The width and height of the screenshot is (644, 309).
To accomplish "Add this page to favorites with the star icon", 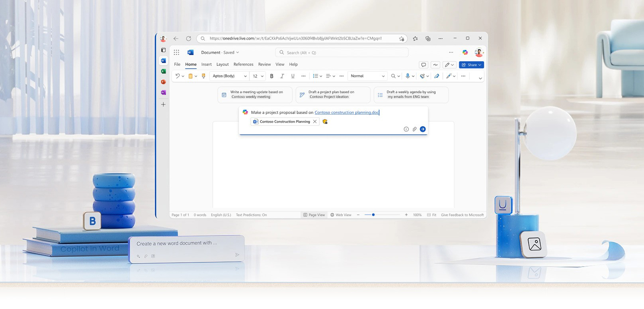I will [x=401, y=39].
